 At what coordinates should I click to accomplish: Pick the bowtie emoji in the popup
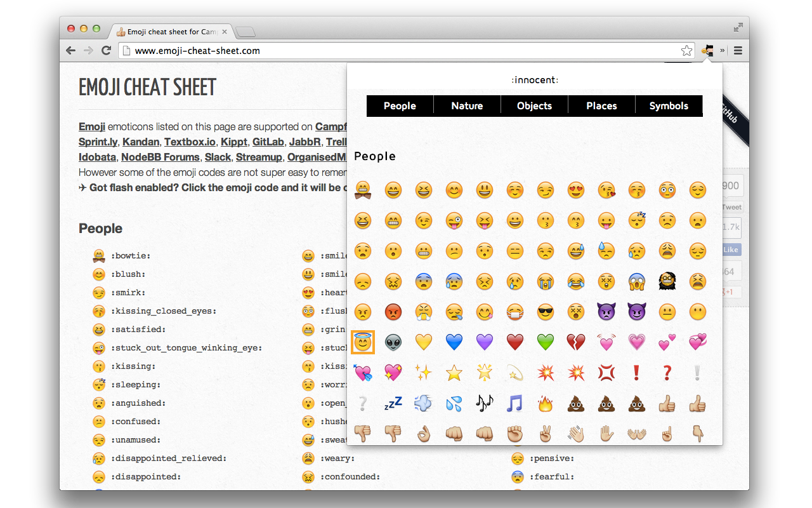click(362, 190)
